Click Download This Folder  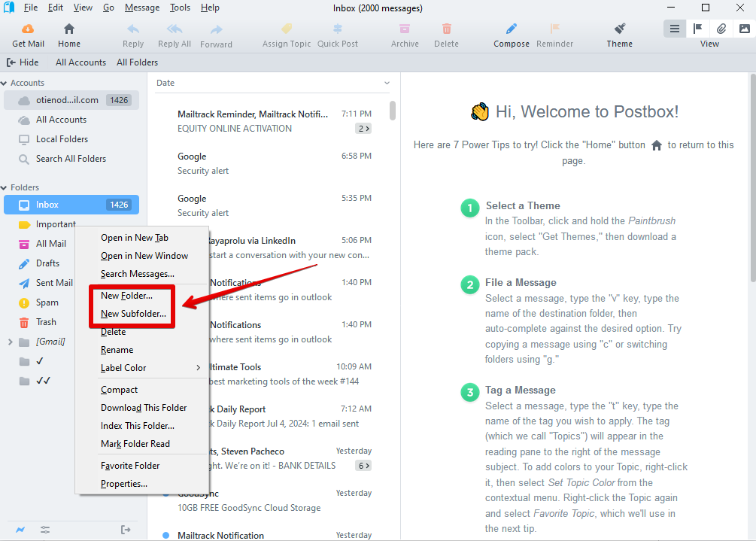click(x=144, y=408)
